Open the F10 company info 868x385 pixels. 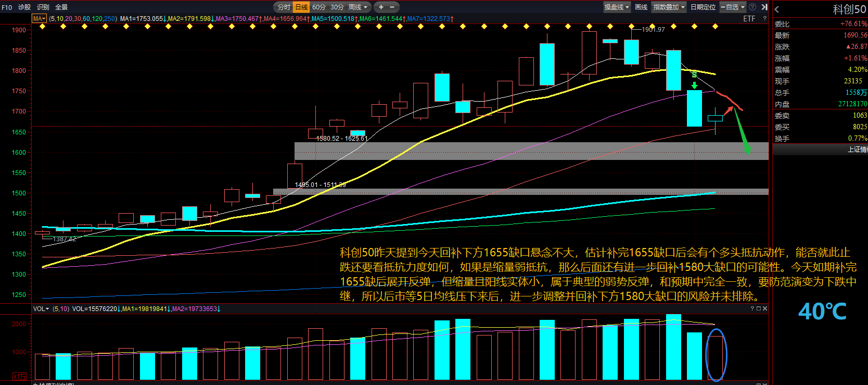coord(7,7)
